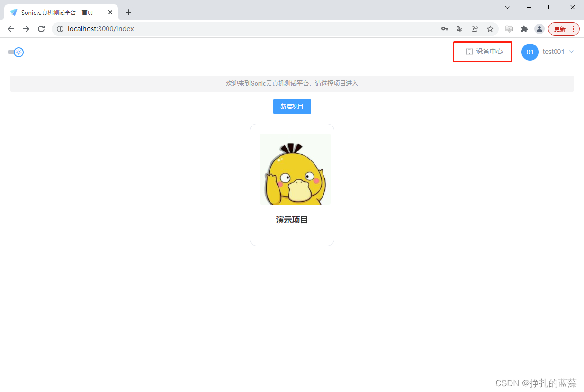View site information icon
584x392 pixels.
coord(60,29)
